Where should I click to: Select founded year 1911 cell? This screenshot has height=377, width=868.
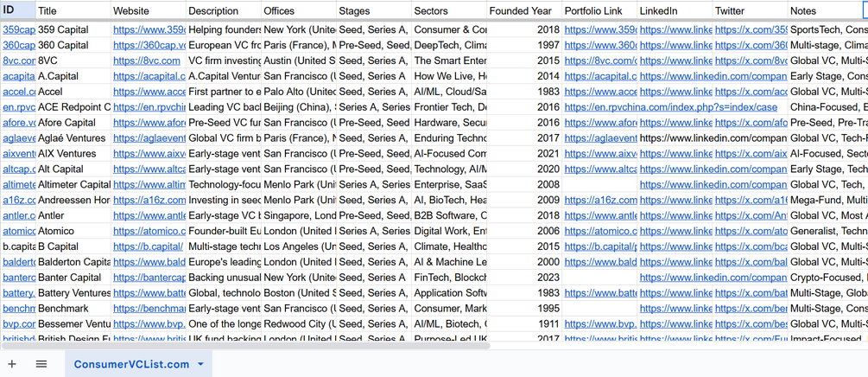(525, 324)
